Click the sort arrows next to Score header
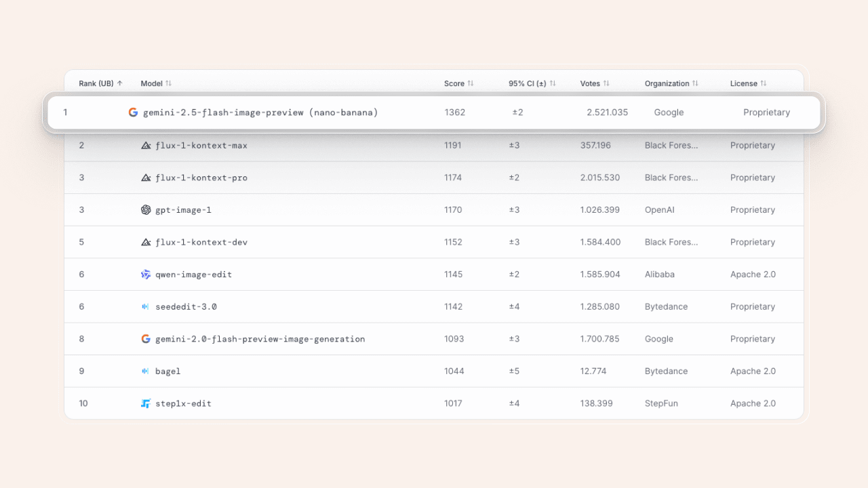Screen dimensions: 868x488 pos(471,83)
